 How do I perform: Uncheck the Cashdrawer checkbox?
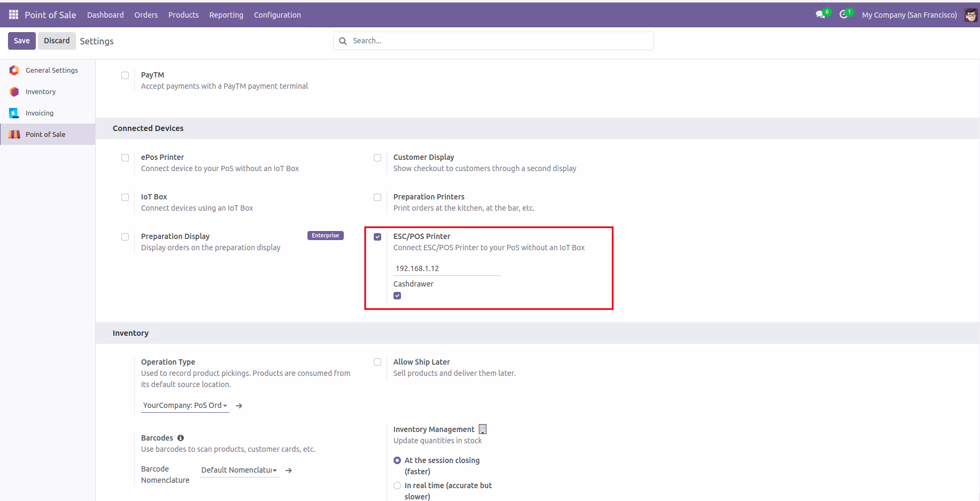coord(397,296)
